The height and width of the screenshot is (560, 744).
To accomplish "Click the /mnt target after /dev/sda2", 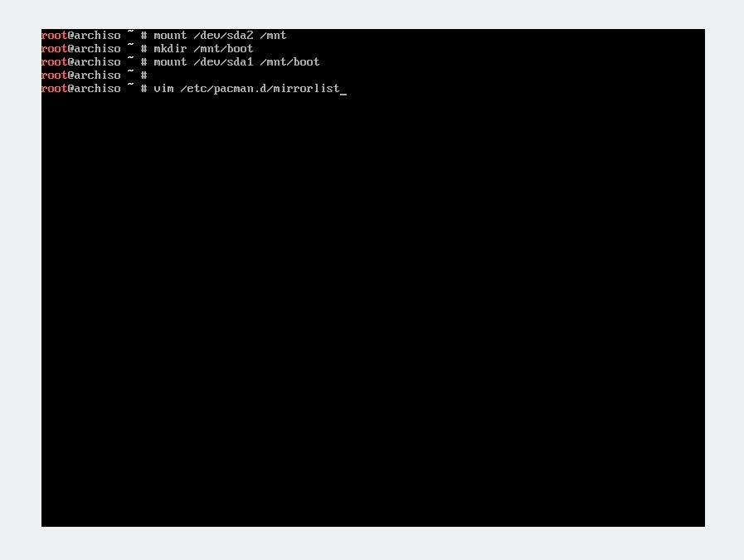I will point(273,36).
